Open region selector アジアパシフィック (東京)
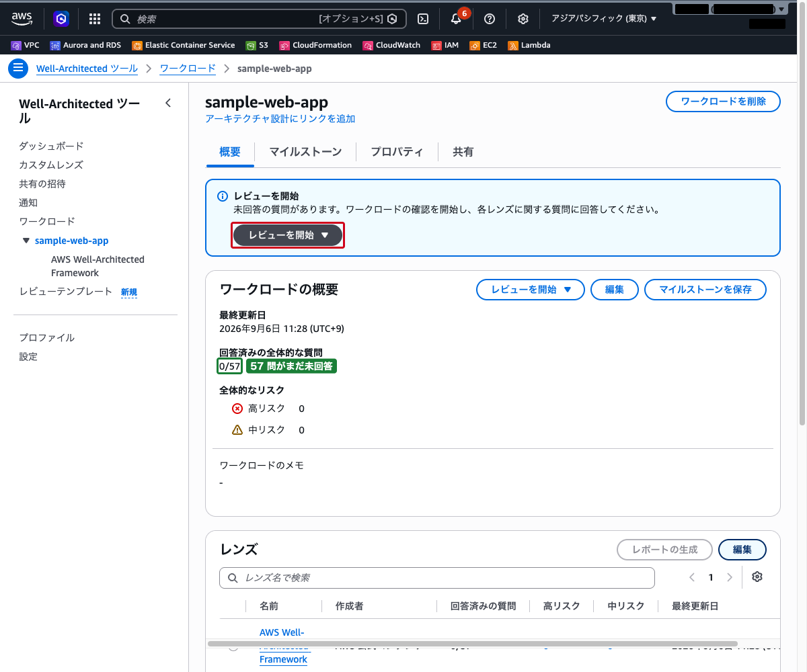This screenshot has height=672, width=807. point(604,19)
